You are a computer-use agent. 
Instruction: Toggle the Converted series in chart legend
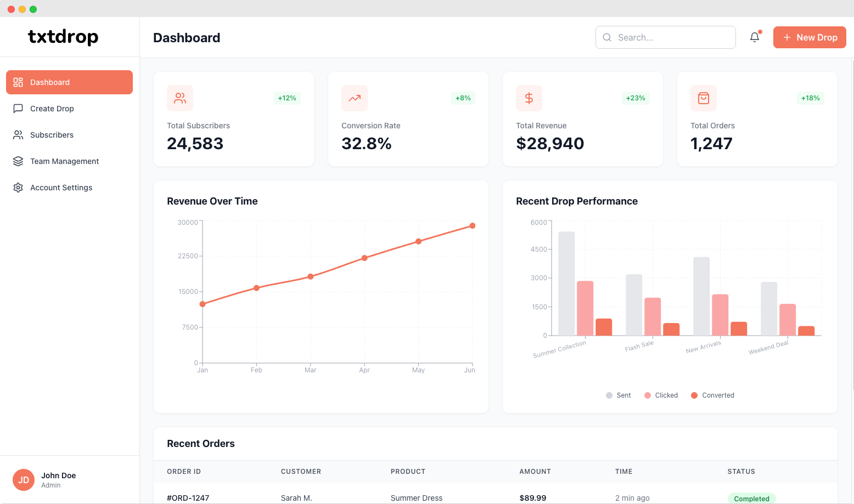pos(712,395)
